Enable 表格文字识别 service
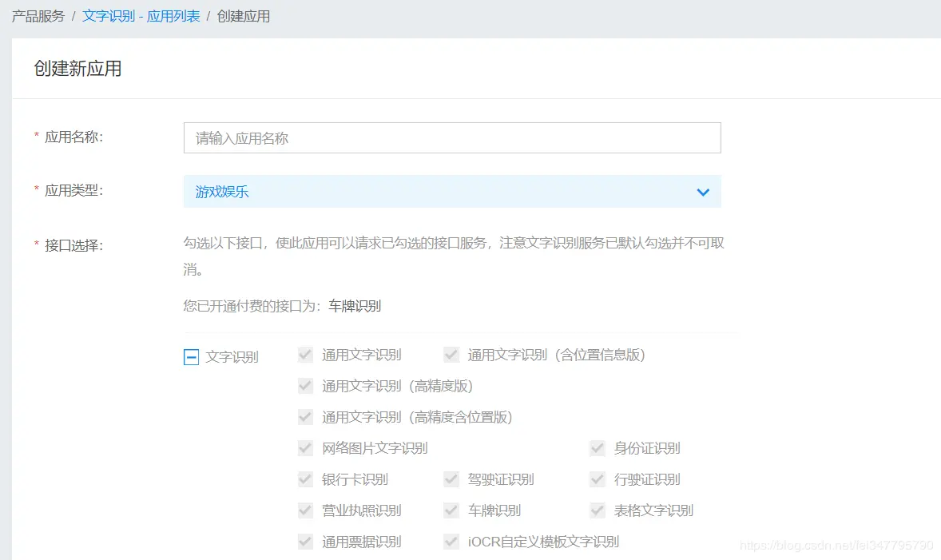 click(597, 510)
